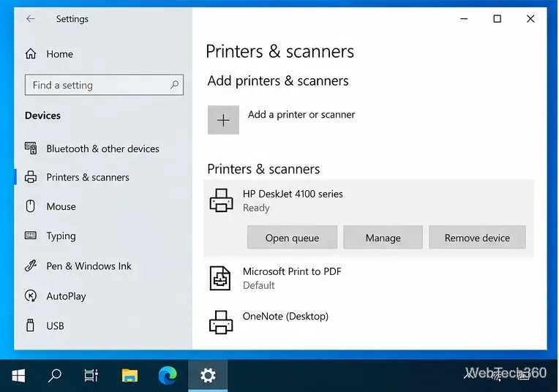Click the pen icon in sidebar
The width and height of the screenshot is (559, 392).
pyautogui.click(x=31, y=265)
